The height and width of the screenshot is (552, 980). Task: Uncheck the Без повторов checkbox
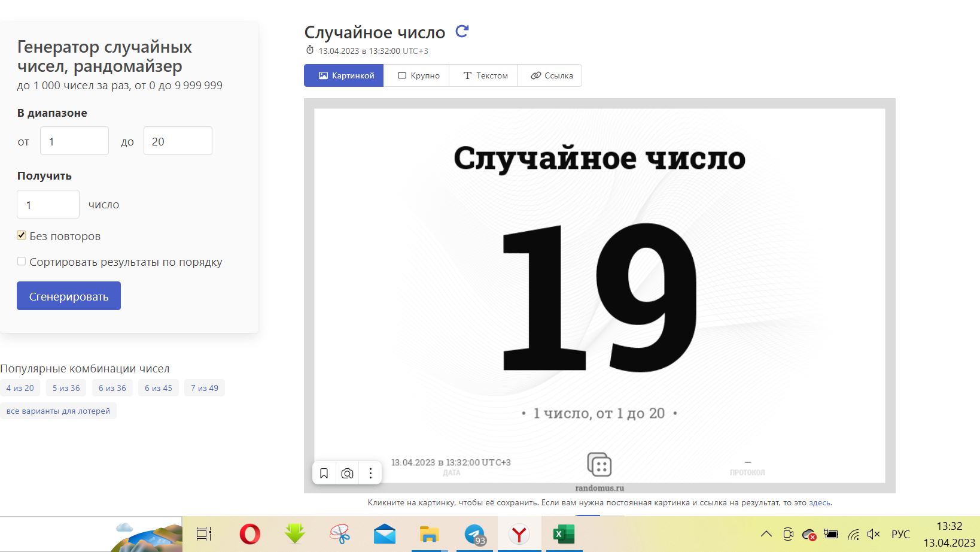(x=22, y=236)
